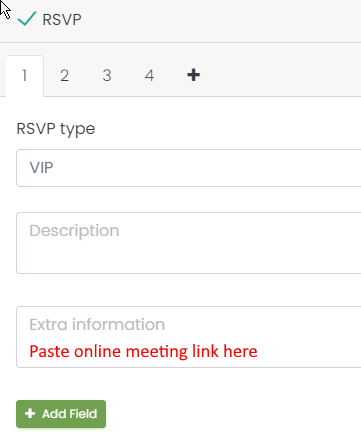Click the RSVP section header label
361x442 pixels.
click(62, 19)
